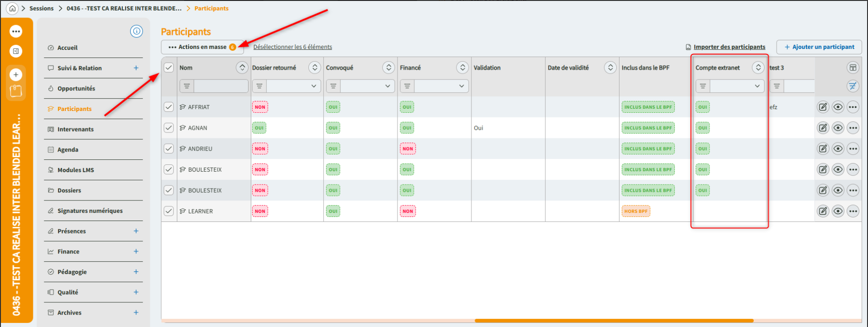Open the Dossier retourné filter dropdown
Screen dimensions: 868x327
coord(293,86)
